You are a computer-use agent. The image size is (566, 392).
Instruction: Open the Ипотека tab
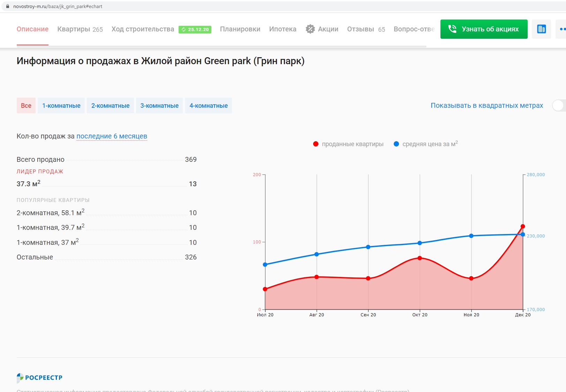pyautogui.click(x=282, y=29)
